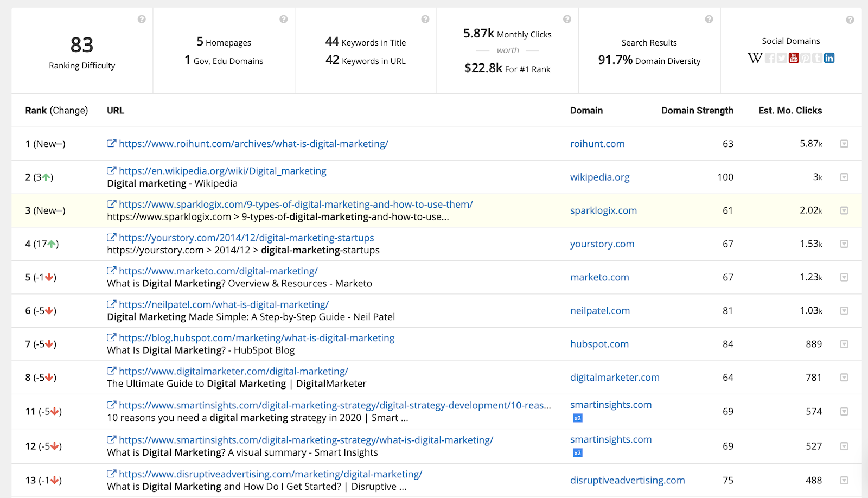
Task: Expand row options for marketo.com result
Action: 844,277
